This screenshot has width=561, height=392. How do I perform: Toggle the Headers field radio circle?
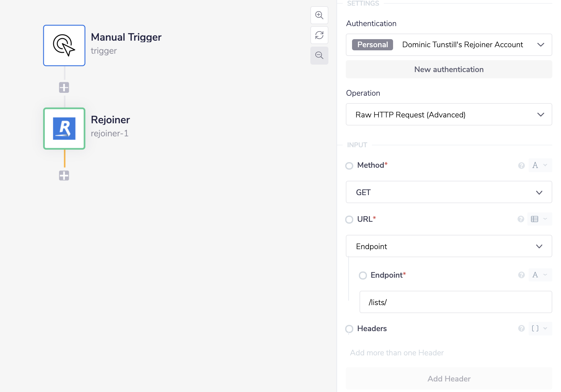(x=349, y=329)
